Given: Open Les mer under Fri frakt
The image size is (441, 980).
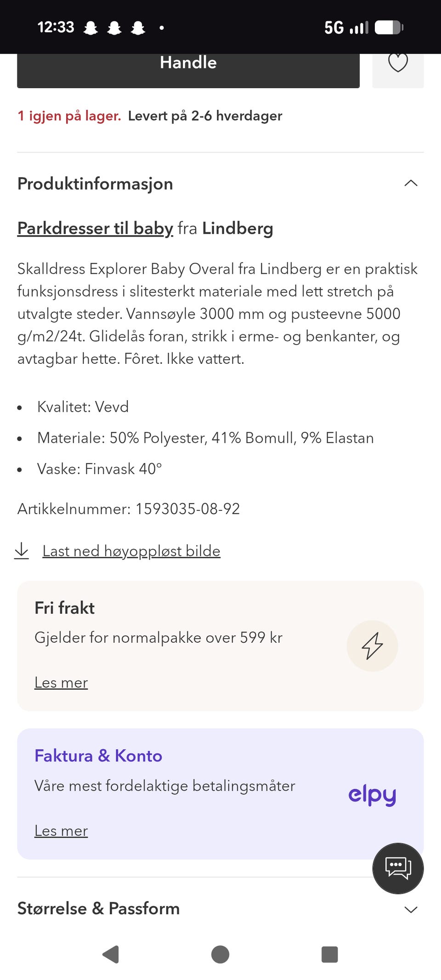Looking at the screenshot, I should [61, 683].
